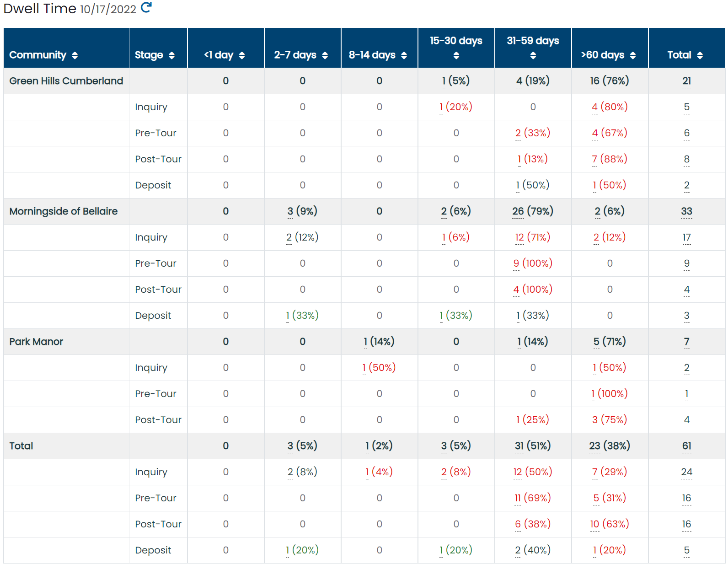Image resolution: width=728 pixels, height=564 pixels.
Task: Sort the >60 days column
Action: point(632,55)
